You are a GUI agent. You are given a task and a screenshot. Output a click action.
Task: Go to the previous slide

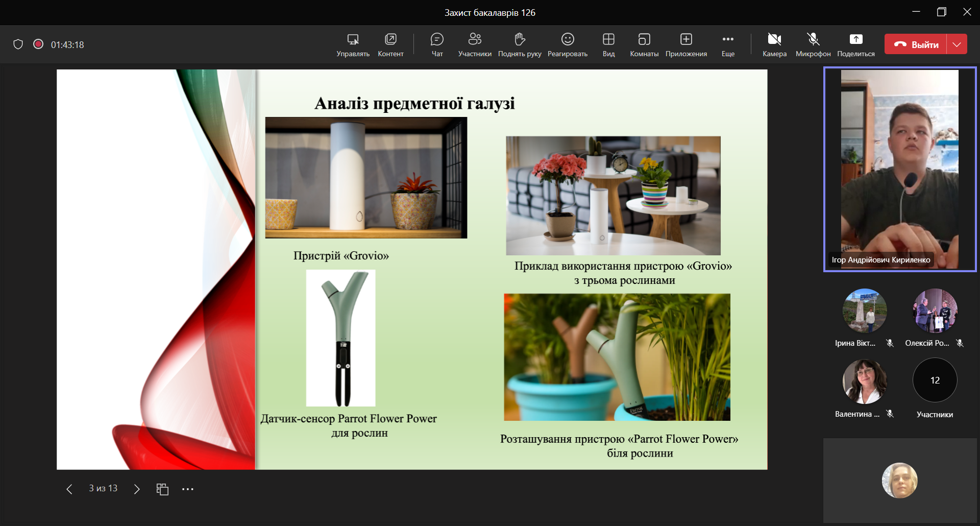point(69,489)
